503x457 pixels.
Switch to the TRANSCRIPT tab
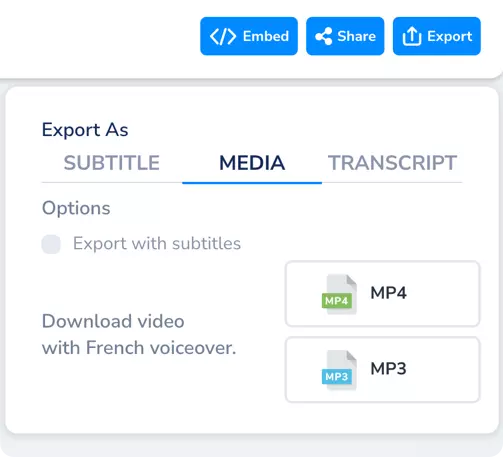[392, 163]
